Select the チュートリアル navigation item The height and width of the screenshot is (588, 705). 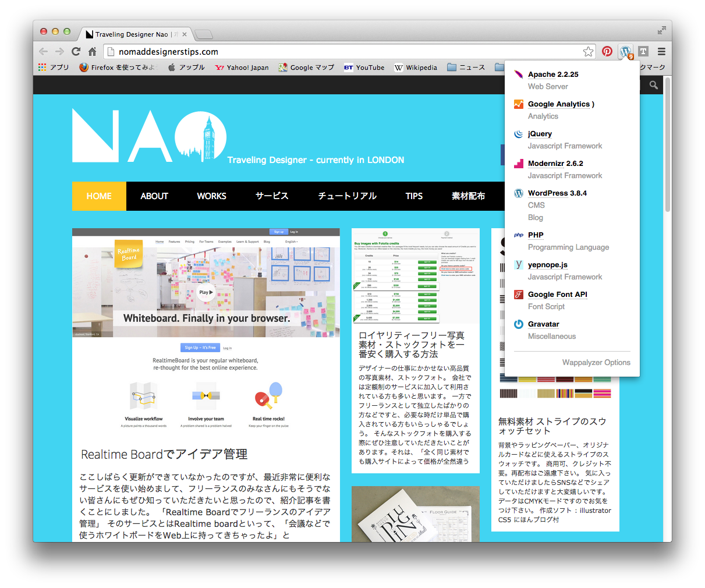pyautogui.click(x=347, y=196)
